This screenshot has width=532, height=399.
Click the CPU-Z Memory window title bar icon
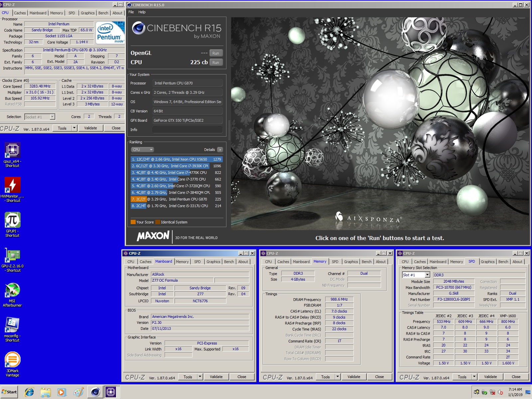(263, 253)
